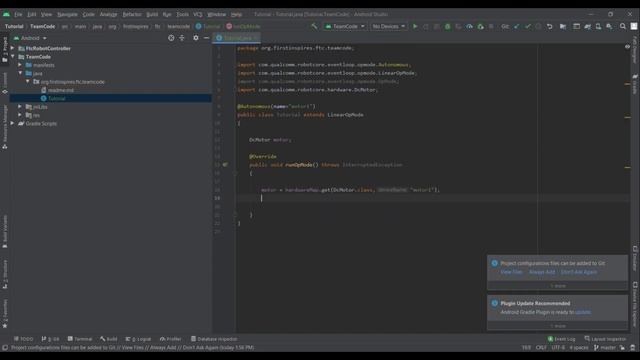Click the toolbar icon right of the Rollback arrow
640x360 pixels.
click(563, 26)
